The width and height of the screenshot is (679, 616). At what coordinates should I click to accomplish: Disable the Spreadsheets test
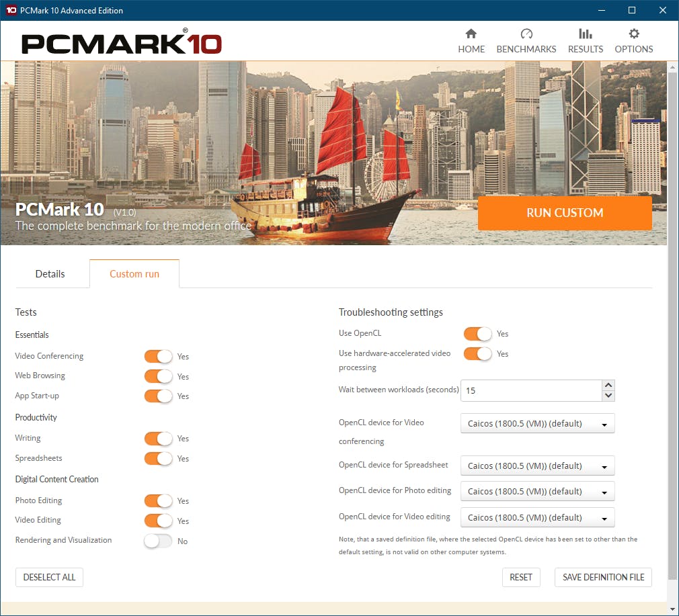coord(159,458)
